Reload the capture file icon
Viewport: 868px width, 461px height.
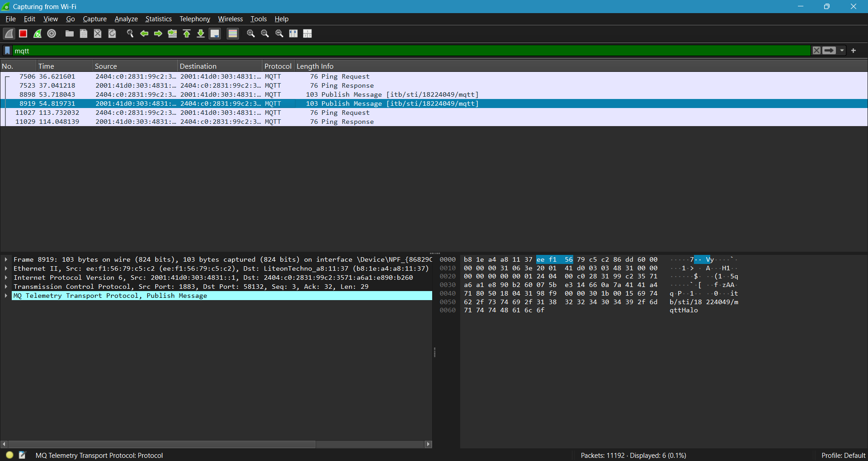(112, 33)
